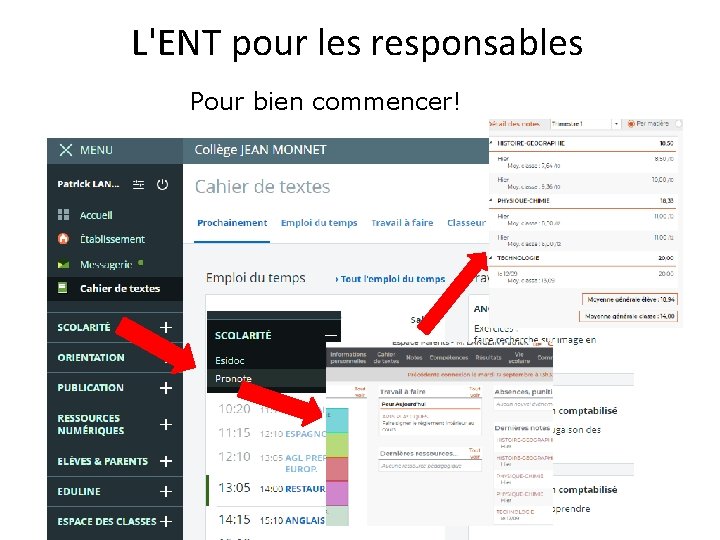Click the Accueil grid icon

point(63,215)
